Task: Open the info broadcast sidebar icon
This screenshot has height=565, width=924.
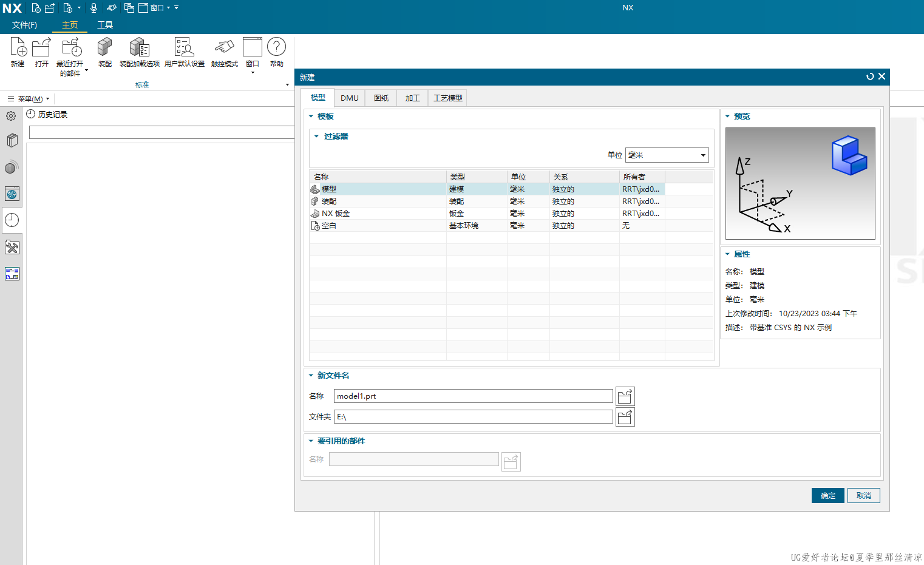Action: (12, 167)
